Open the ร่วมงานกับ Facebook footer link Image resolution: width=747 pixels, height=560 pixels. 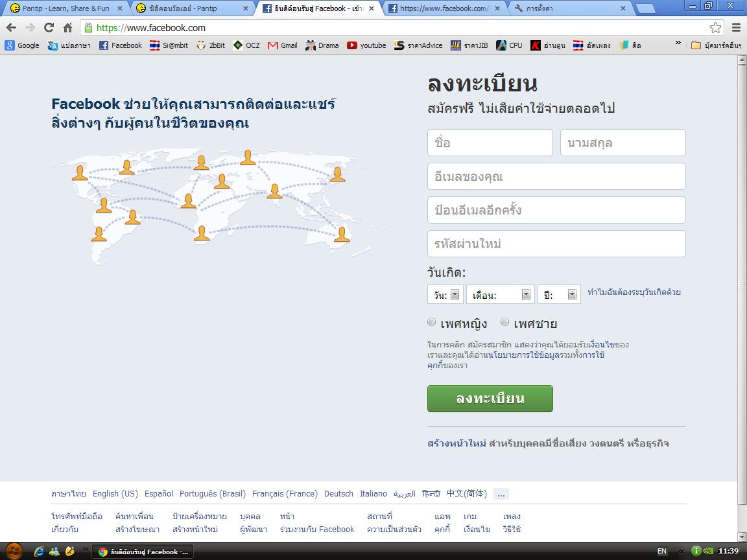coord(317,529)
